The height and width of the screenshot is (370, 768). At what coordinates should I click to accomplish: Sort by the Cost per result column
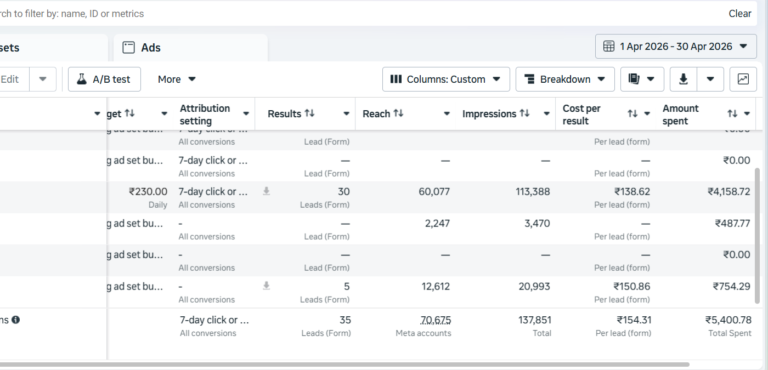pos(632,114)
